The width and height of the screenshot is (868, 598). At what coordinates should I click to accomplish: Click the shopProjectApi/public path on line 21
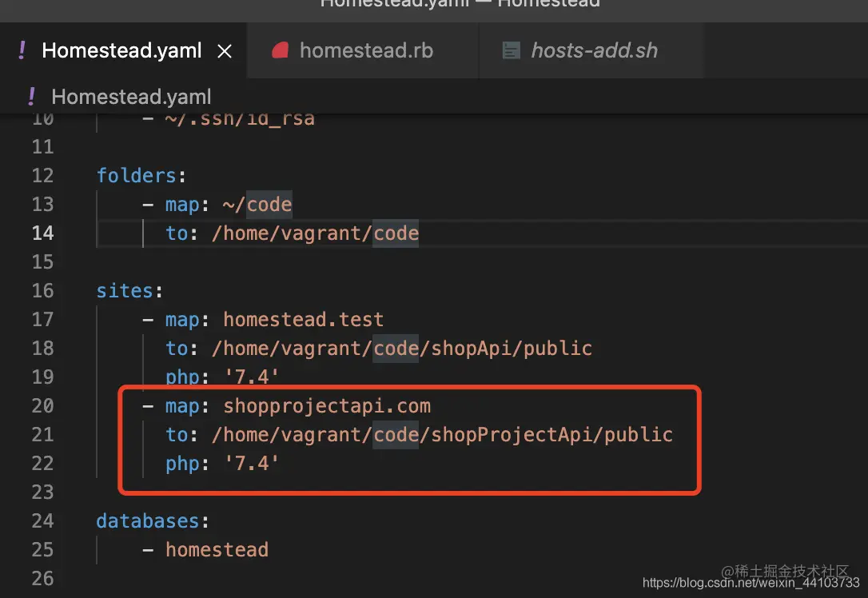point(442,435)
